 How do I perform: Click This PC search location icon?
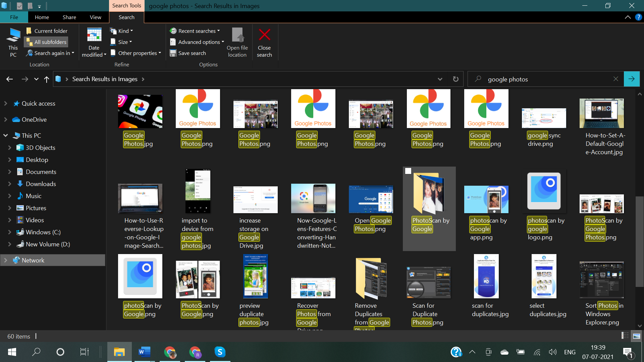13,43
